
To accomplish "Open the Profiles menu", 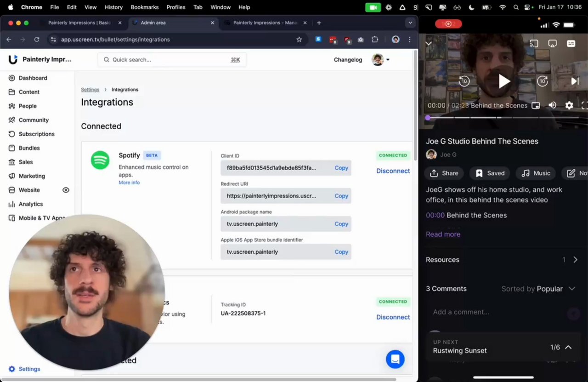I will point(176,7).
